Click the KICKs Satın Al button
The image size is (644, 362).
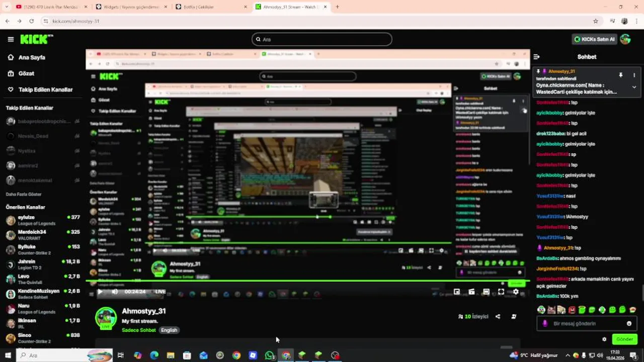594,39
